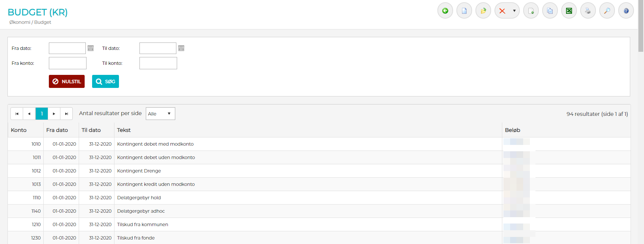Click the Fra konto input field
This screenshot has width=644, height=244.
67,63
